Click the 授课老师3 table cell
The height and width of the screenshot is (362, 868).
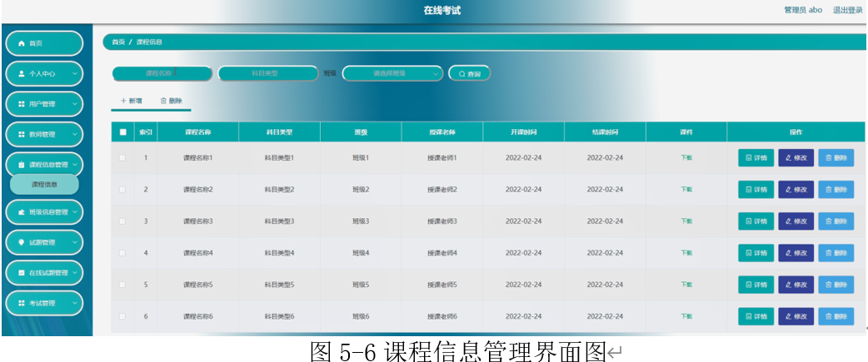[441, 221]
